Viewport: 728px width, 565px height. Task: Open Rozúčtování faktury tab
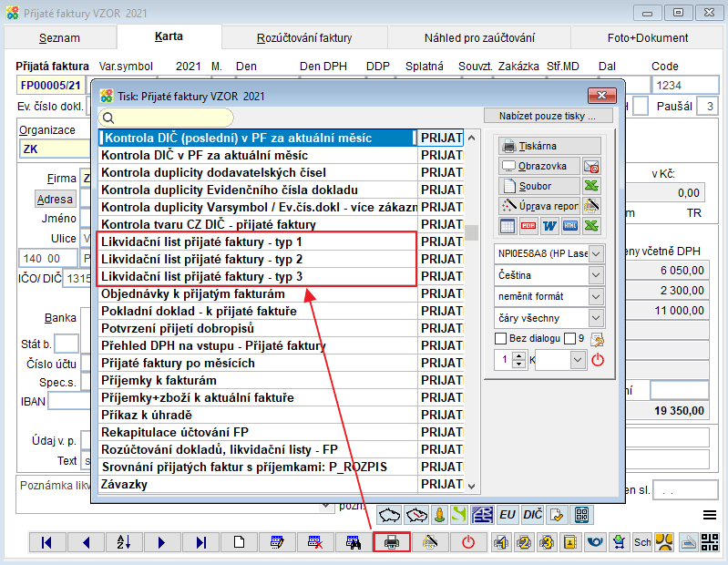[x=304, y=37]
